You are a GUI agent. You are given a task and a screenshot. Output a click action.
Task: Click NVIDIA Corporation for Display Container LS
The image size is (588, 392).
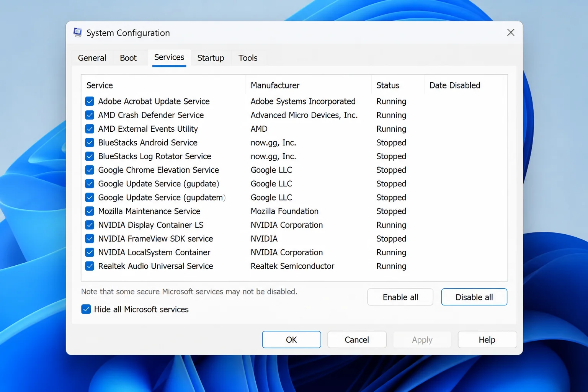click(x=287, y=225)
